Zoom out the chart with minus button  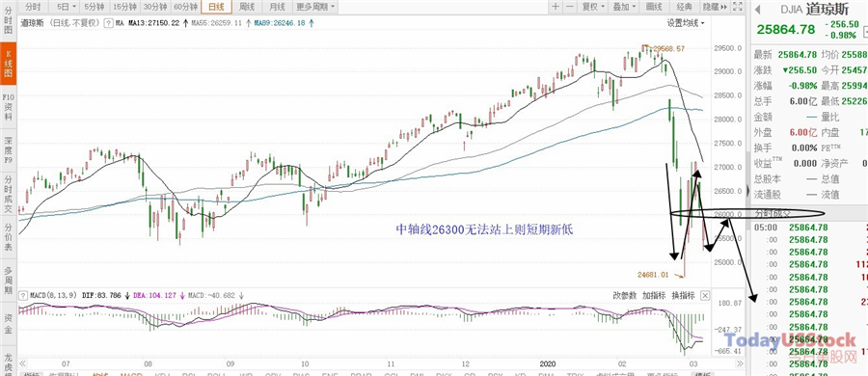click(x=570, y=7)
